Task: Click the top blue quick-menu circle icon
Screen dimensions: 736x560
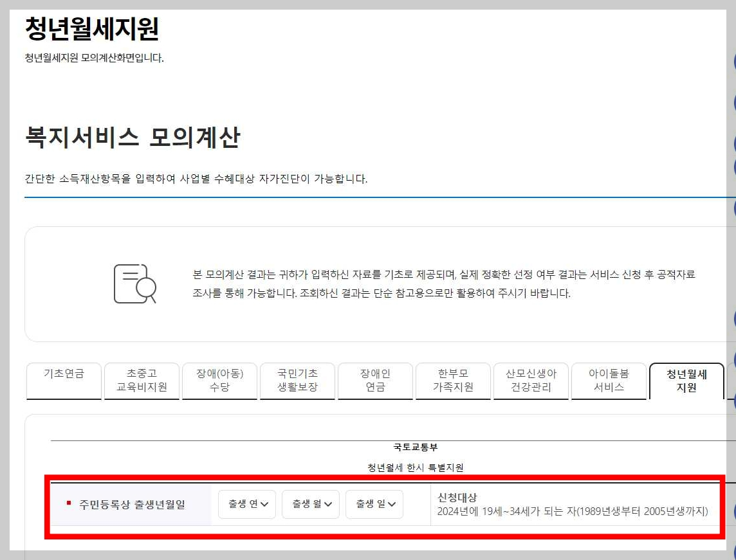Action: click(733, 61)
